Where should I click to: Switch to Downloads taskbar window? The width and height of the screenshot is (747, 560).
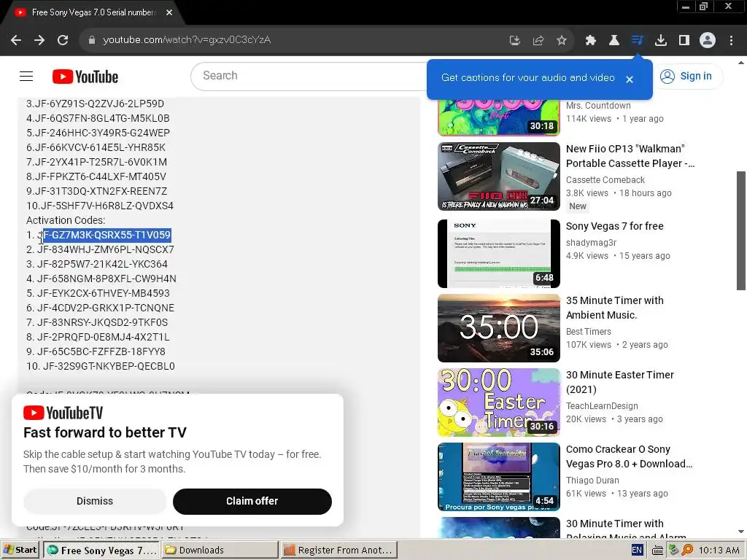(x=220, y=550)
